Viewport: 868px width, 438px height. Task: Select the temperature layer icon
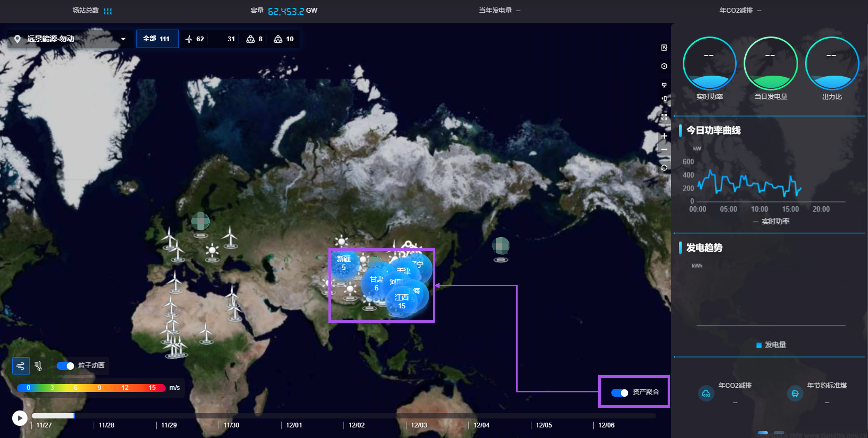(x=38, y=366)
